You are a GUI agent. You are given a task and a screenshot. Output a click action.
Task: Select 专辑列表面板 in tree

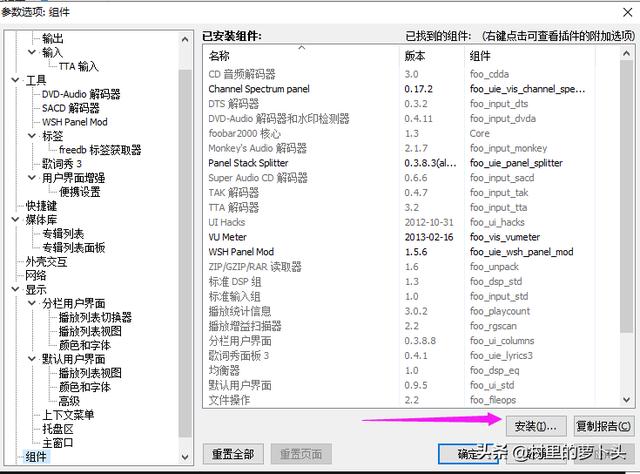click(x=73, y=247)
